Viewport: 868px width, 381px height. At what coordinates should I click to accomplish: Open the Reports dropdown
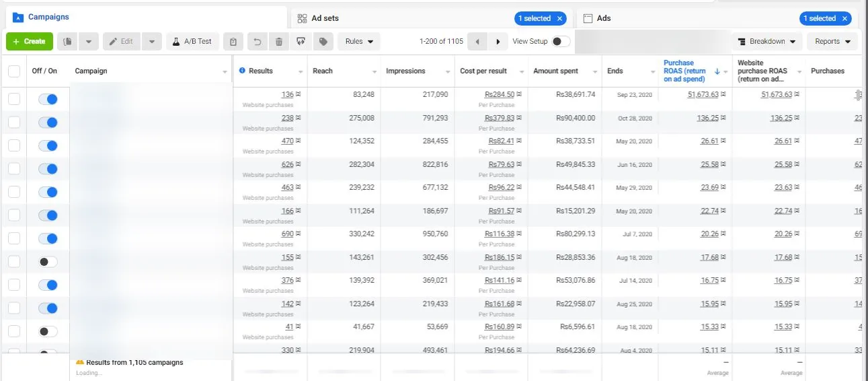832,42
